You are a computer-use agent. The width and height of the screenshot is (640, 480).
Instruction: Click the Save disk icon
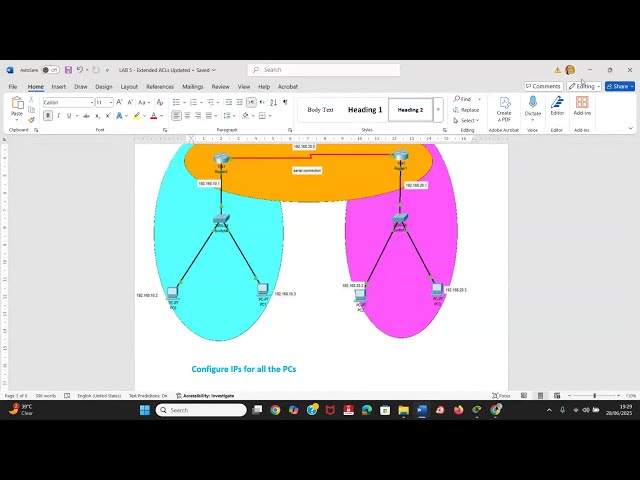click(x=69, y=70)
